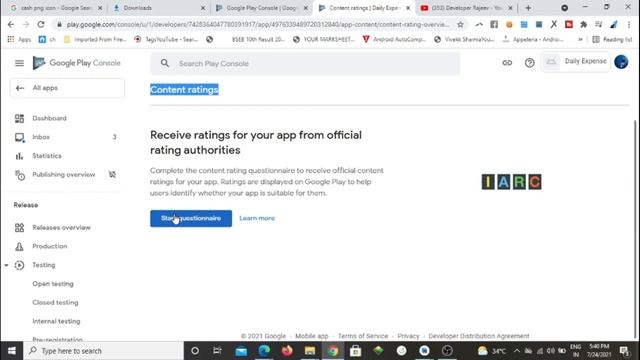Click the Production icon
Image resolution: width=640 pixels, height=360 pixels.
19,247
